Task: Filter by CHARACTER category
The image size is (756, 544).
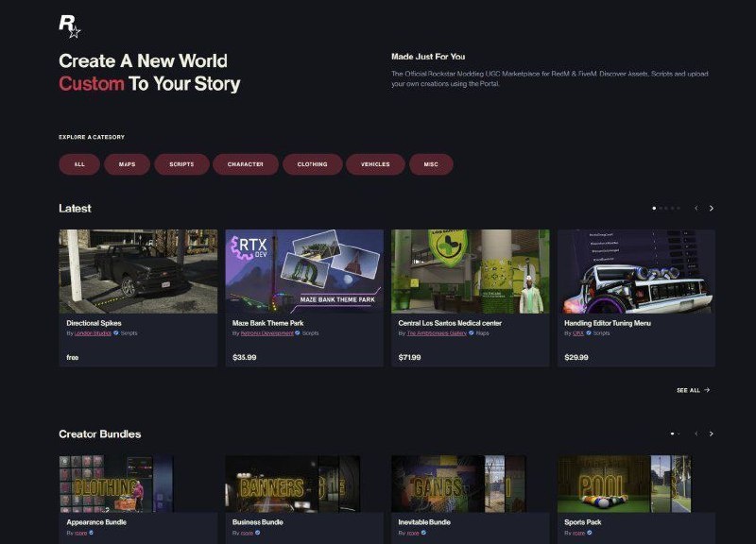Action: (x=246, y=164)
